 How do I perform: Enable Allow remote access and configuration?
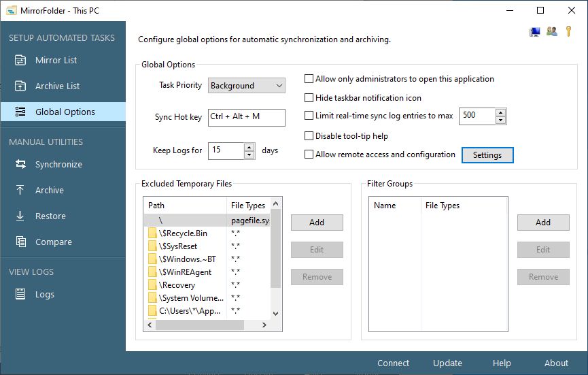[x=309, y=154]
